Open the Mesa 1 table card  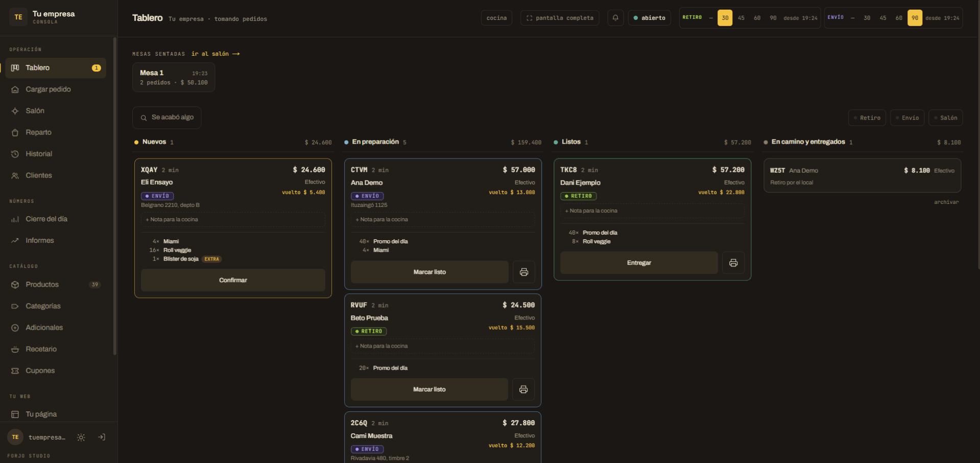tap(174, 77)
